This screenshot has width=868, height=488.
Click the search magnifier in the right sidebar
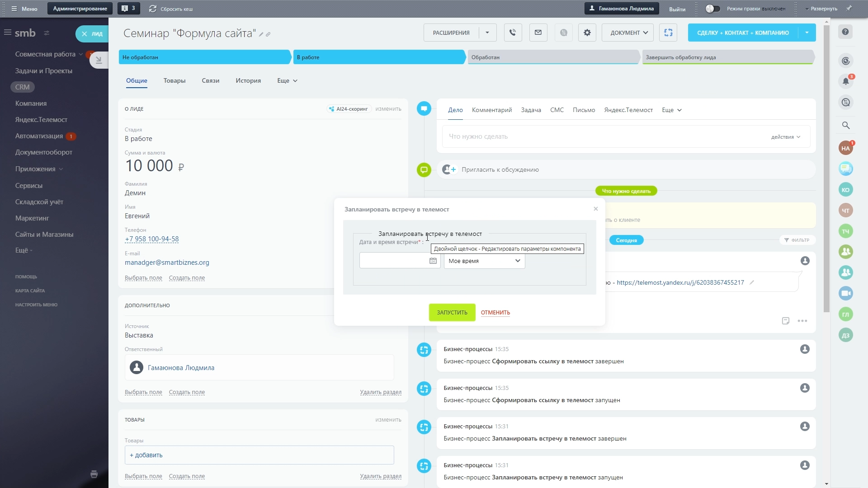pyautogui.click(x=846, y=126)
